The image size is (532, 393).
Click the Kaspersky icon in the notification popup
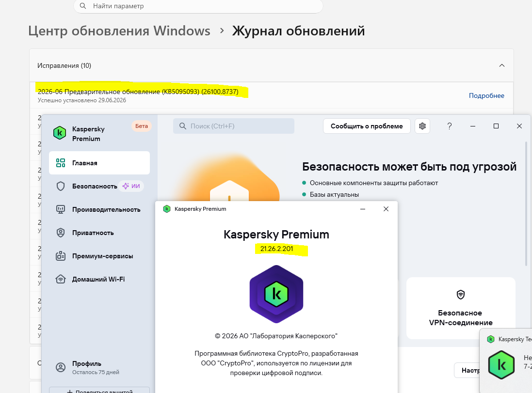(x=501, y=365)
